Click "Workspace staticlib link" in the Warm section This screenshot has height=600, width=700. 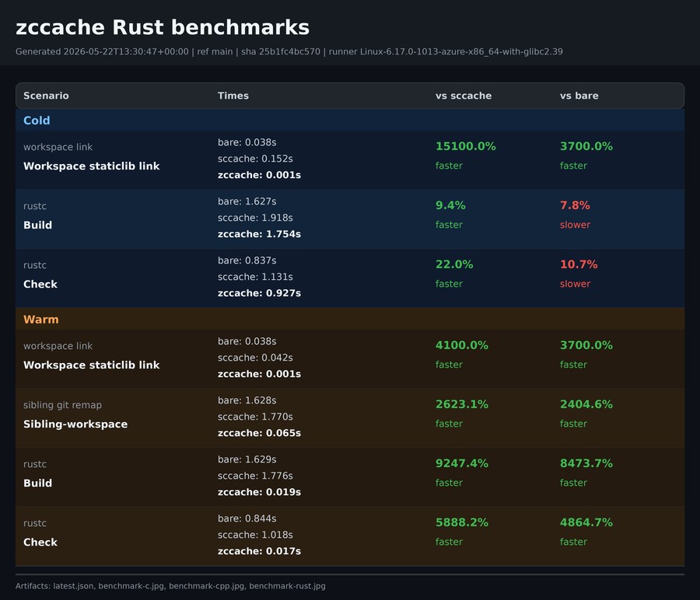click(92, 365)
